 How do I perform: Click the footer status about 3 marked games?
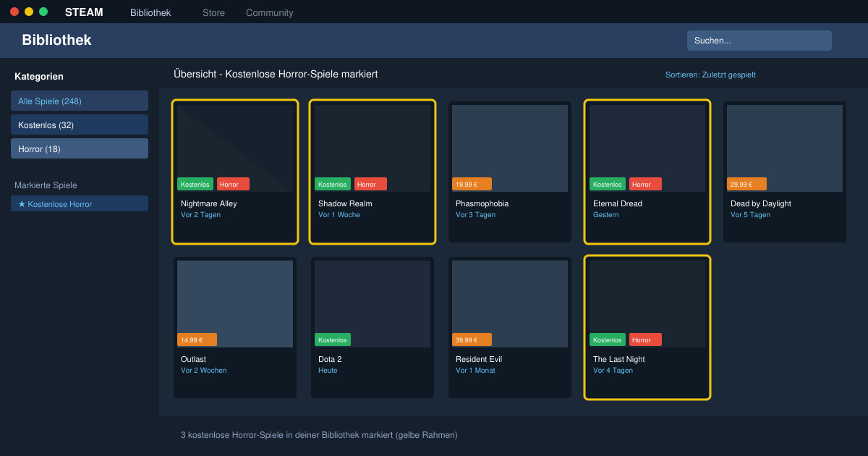319,435
